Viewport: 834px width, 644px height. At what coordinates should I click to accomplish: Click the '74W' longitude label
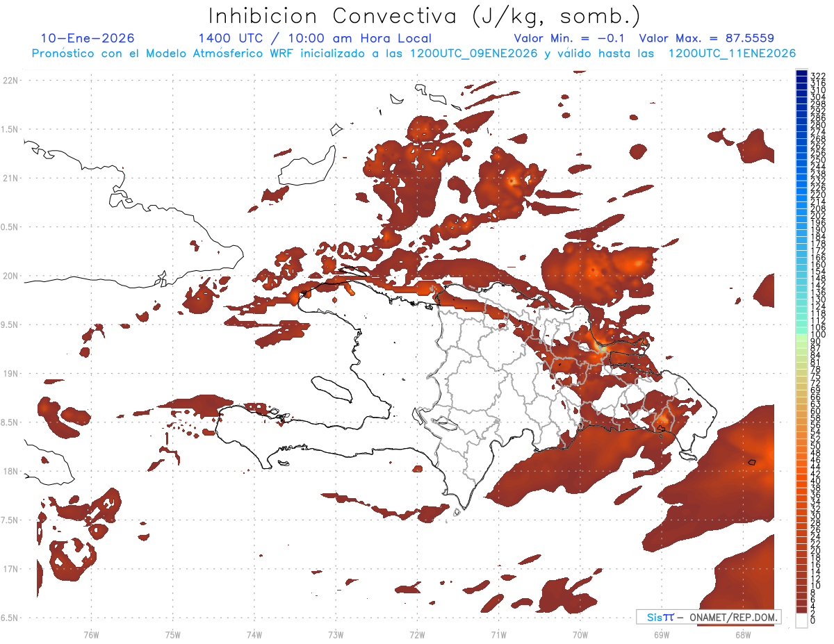254,634
